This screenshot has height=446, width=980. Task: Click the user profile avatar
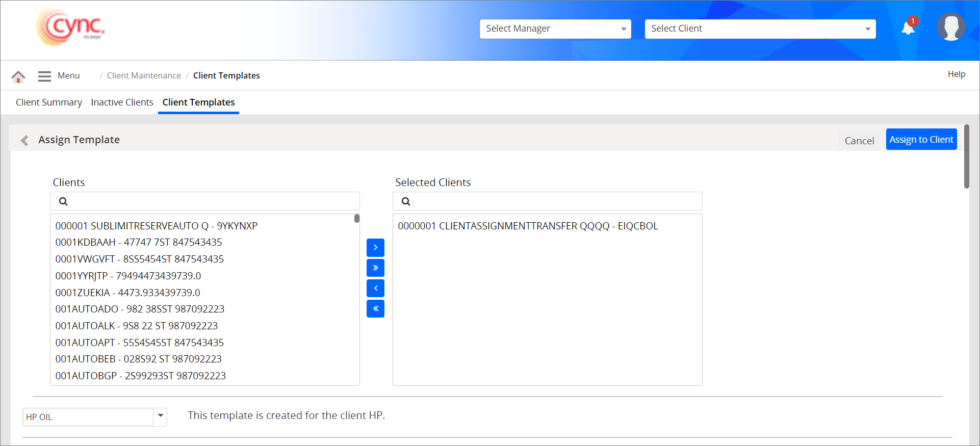(950, 27)
